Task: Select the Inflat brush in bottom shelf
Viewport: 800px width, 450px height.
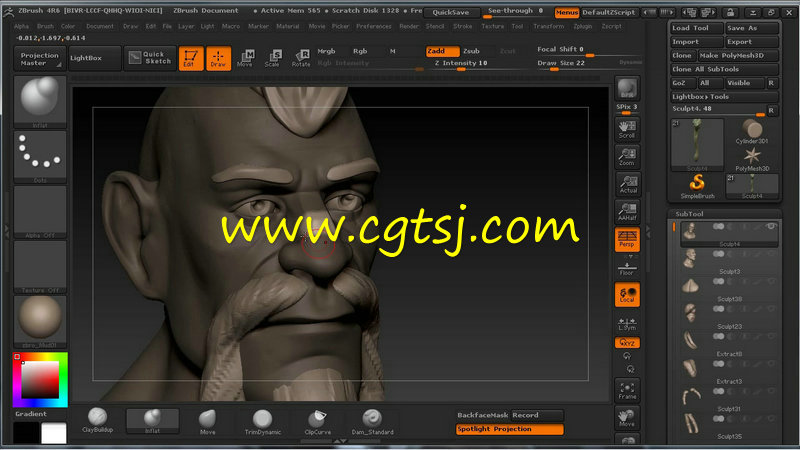Action: click(153, 421)
